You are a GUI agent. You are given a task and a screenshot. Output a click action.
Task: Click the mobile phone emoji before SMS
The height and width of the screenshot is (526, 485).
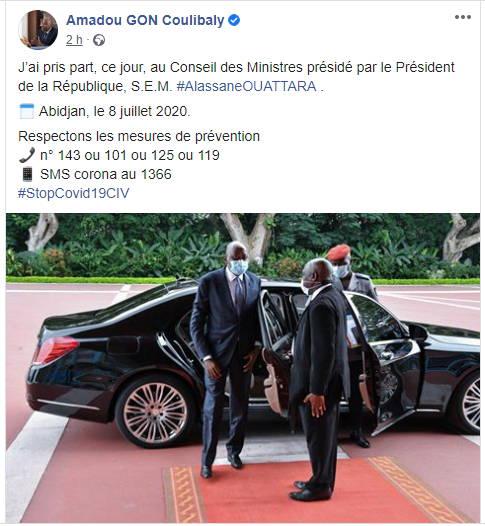tap(27, 174)
